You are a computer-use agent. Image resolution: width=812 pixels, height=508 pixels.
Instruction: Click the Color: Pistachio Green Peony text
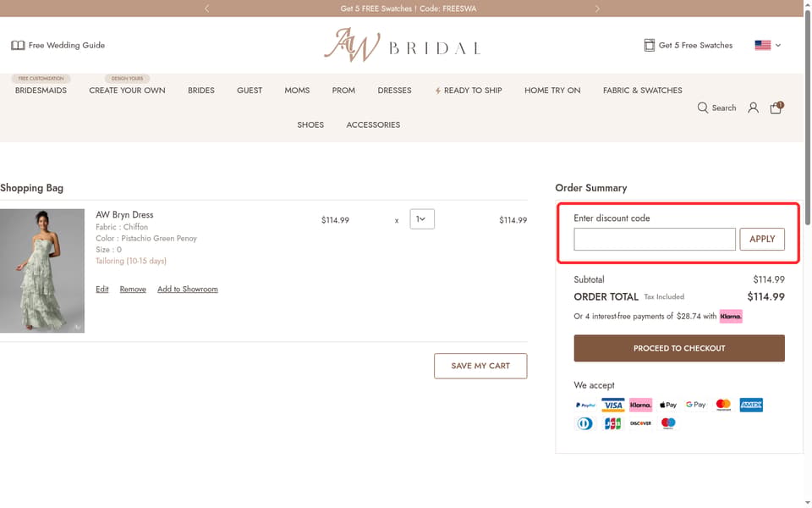146,239
